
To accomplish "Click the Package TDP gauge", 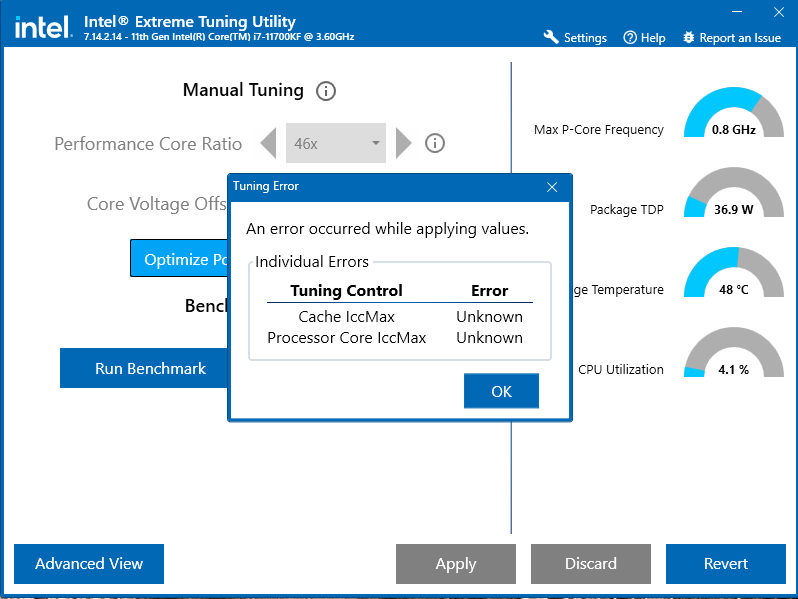I will [x=733, y=192].
